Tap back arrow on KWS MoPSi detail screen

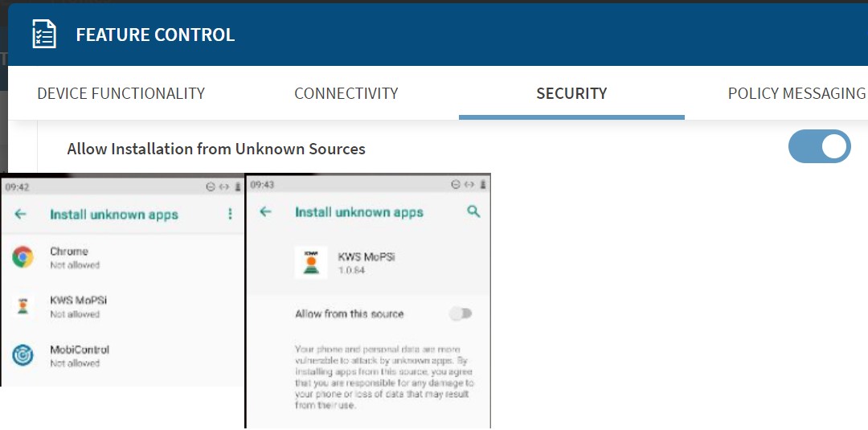(265, 212)
